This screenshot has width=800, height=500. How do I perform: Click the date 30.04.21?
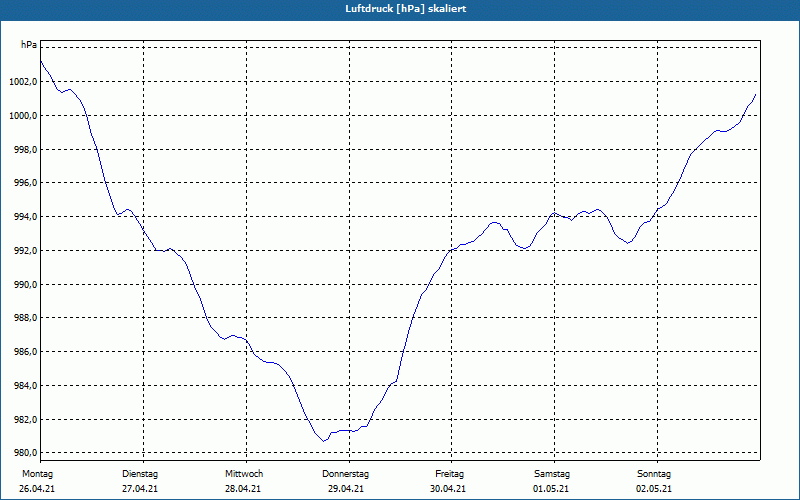tap(448, 489)
